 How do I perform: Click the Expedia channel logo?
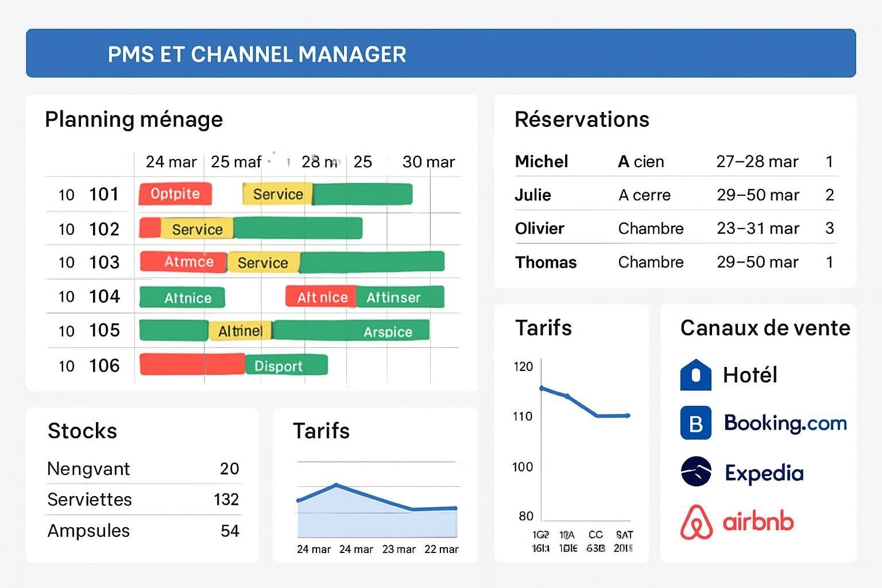click(x=695, y=472)
